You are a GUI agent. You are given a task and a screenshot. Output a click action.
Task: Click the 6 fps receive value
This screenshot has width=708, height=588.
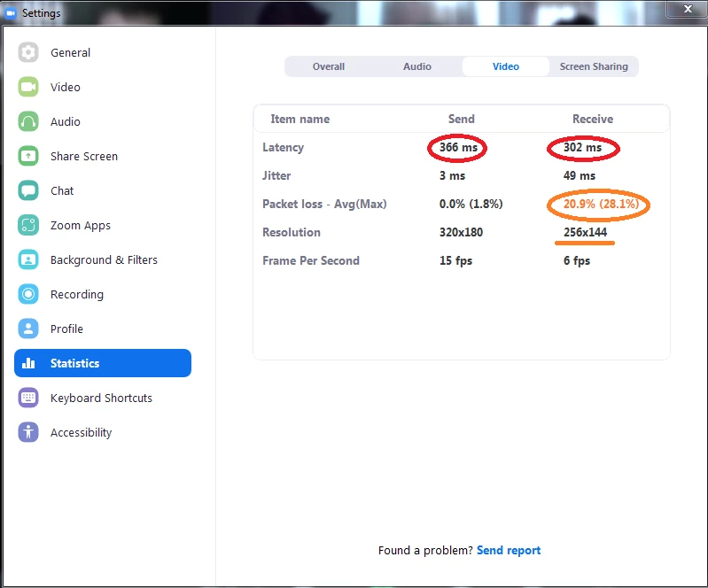pyautogui.click(x=577, y=261)
